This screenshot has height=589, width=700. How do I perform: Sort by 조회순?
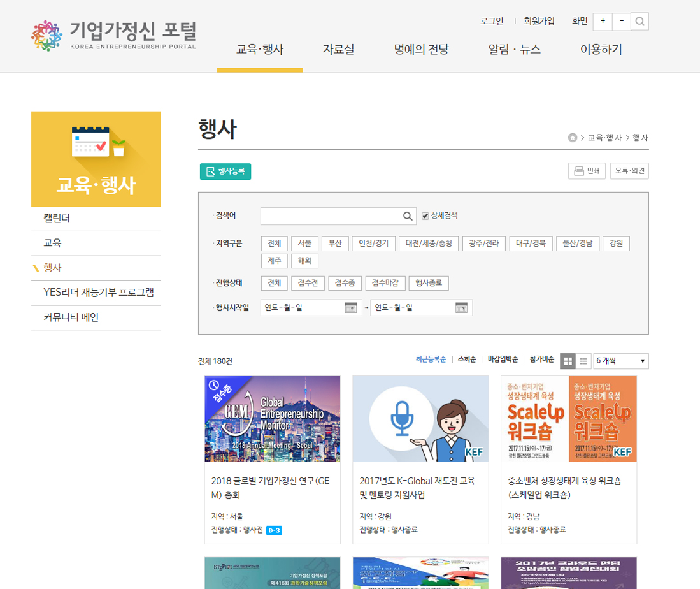[x=466, y=360]
